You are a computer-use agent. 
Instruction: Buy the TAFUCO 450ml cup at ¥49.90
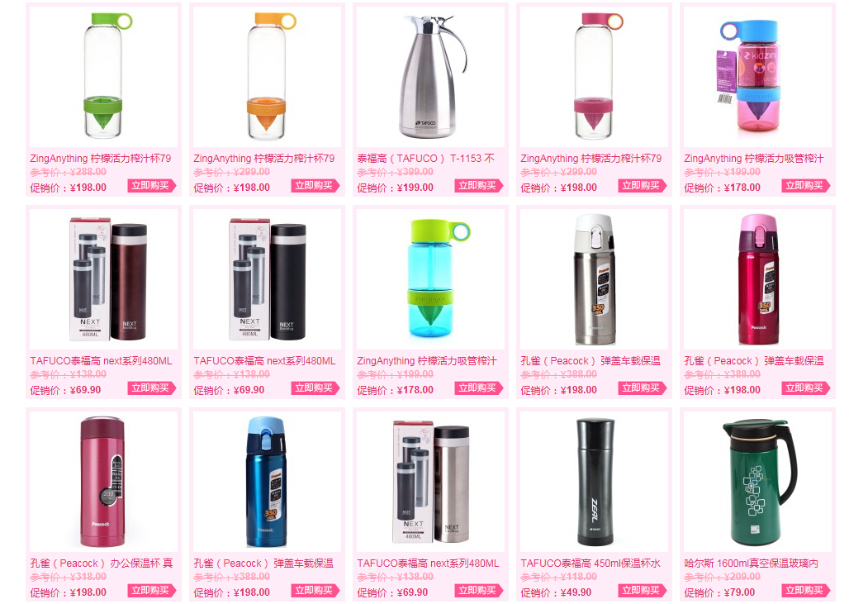[x=643, y=592]
